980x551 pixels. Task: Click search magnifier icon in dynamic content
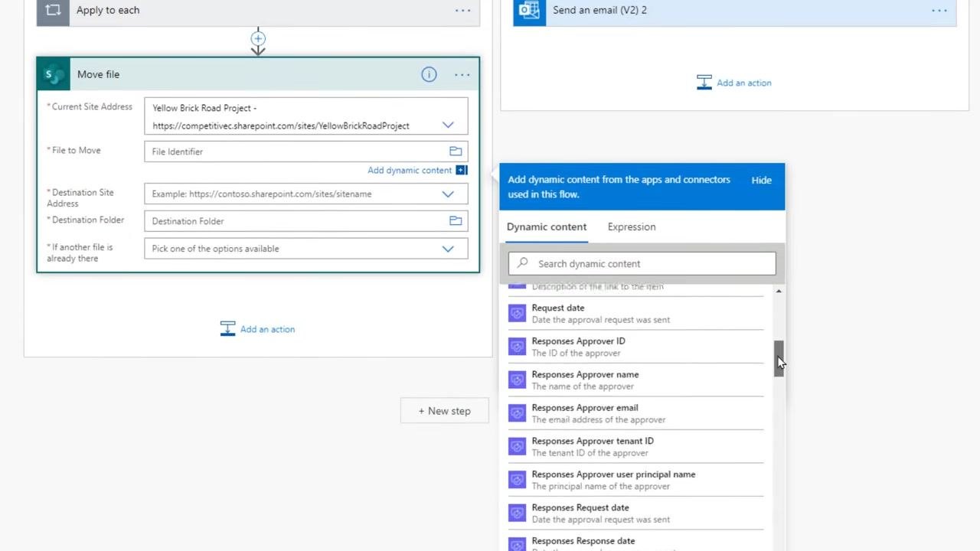click(x=522, y=263)
